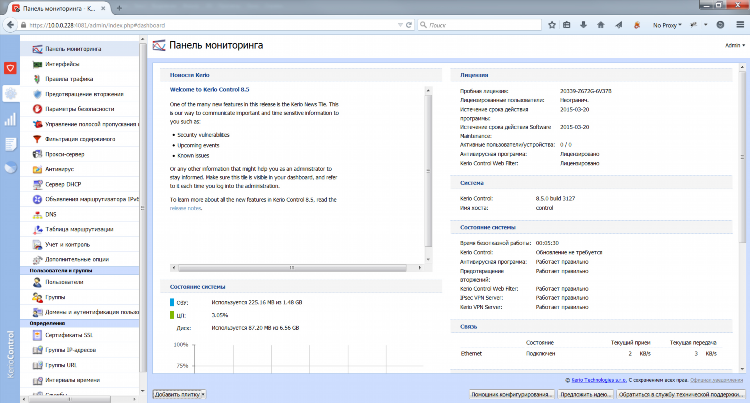Follow the release notes link
The height and width of the screenshot is (403, 750).
point(186,208)
